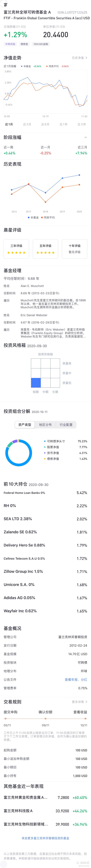
Task: Select the 近1年 chart period tab
Action: tap(63, 124)
